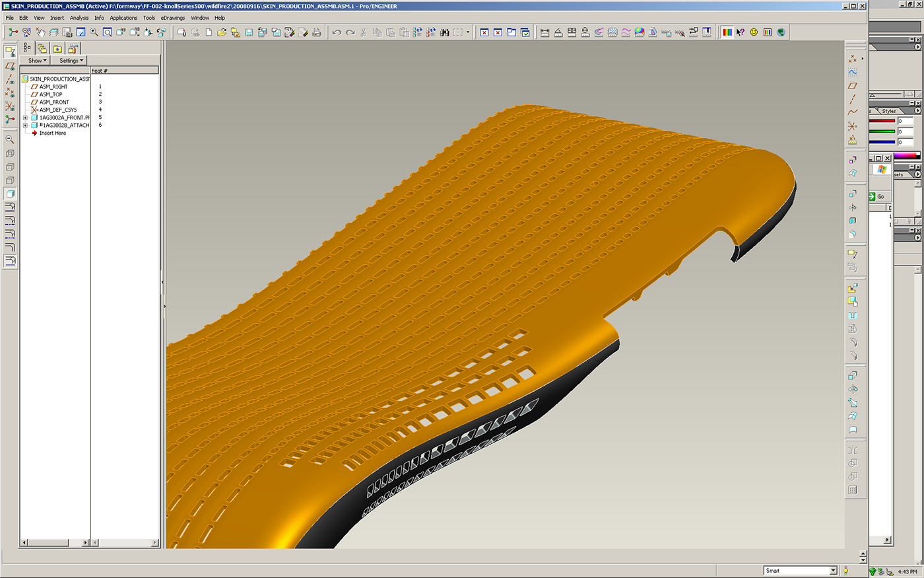The width and height of the screenshot is (924, 578).
Task: Open the Show dropdown in model tree
Action: (x=37, y=61)
